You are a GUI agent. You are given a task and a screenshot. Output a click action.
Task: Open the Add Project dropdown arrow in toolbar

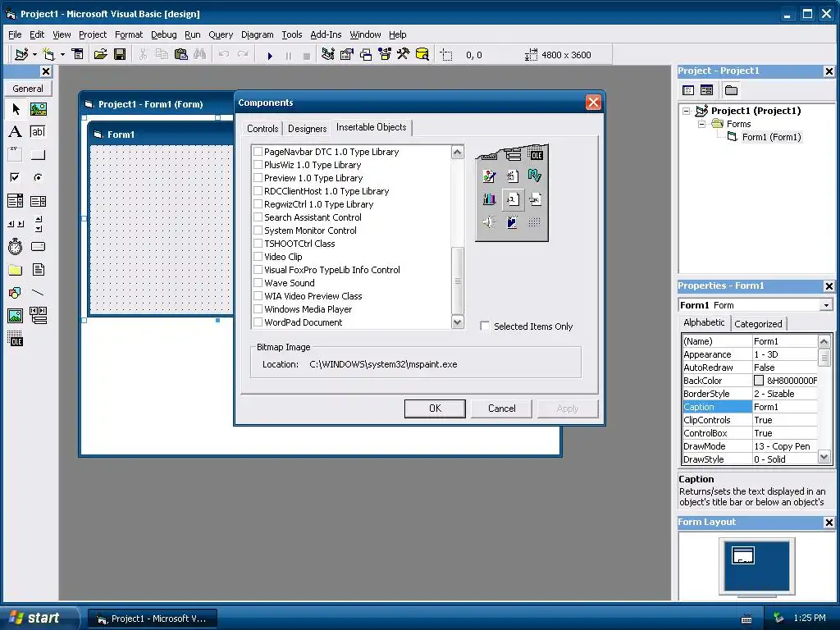point(34,54)
